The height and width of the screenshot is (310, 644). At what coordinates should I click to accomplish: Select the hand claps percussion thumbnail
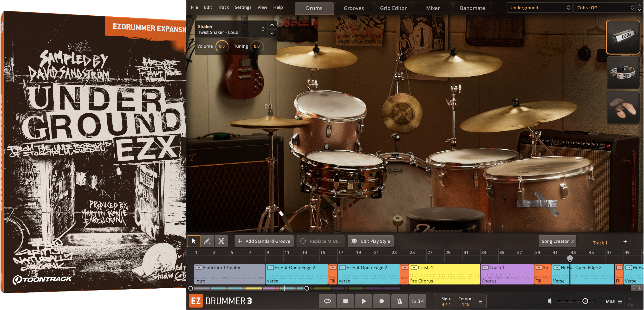623,108
